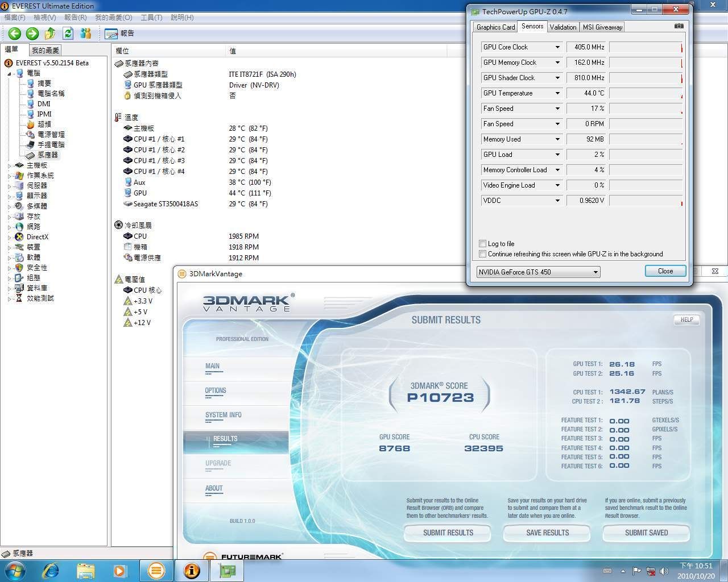Viewport: 728px width, 582px height.
Task: Click the green Forward arrow in EVEREST toolbar
Action: click(x=32, y=34)
